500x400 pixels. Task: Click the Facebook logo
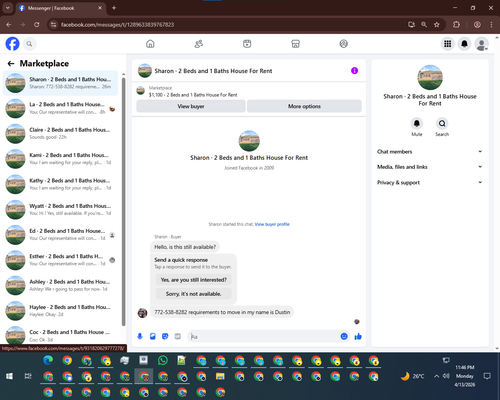12,44
